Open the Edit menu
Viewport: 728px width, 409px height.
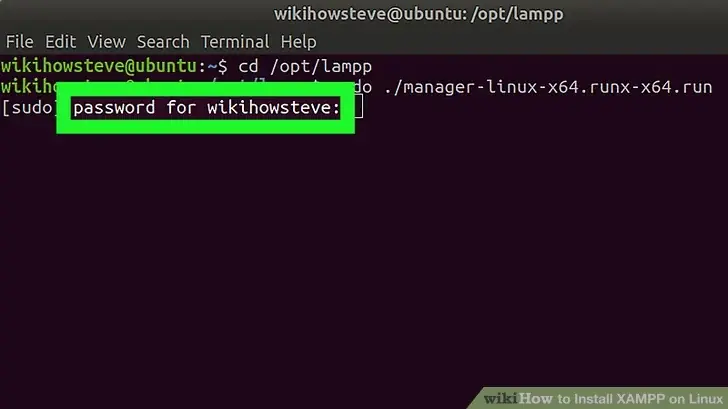60,42
